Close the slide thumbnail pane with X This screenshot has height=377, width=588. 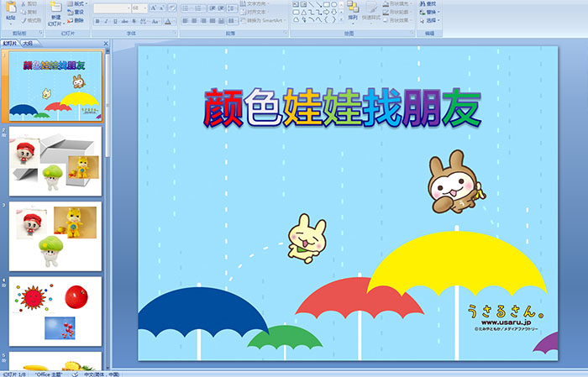(x=106, y=44)
